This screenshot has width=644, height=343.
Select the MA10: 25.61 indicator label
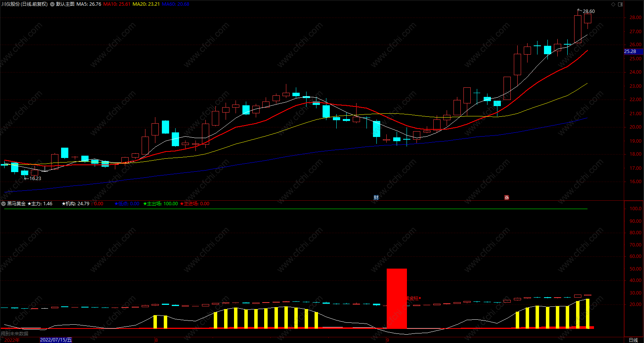(x=117, y=4)
